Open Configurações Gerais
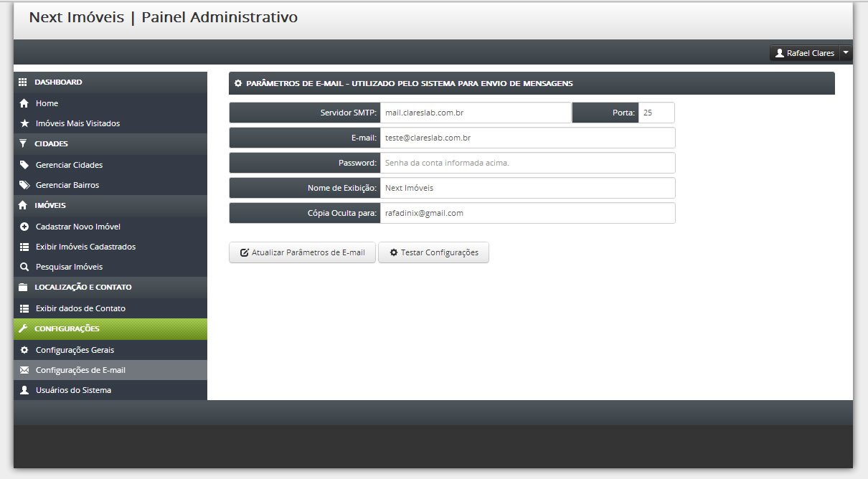 [110, 350]
